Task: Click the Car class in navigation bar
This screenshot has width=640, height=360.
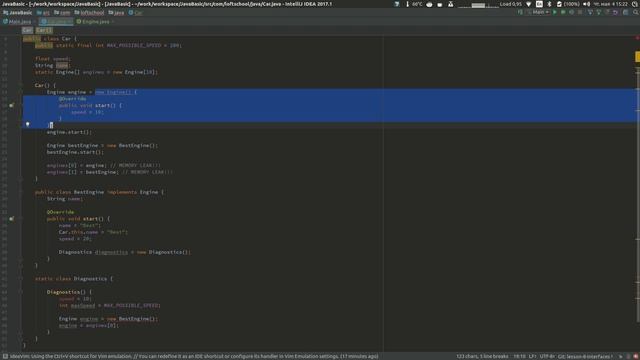Action: (136, 13)
